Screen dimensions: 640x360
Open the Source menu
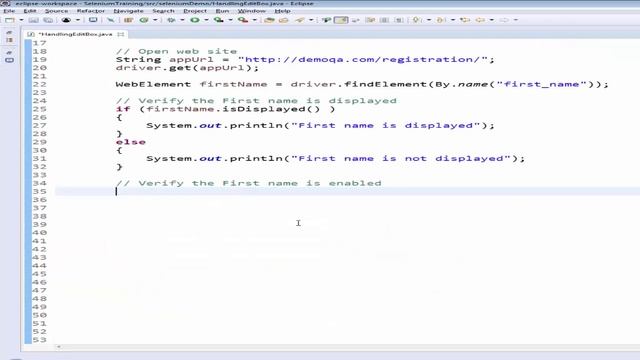coord(56,11)
